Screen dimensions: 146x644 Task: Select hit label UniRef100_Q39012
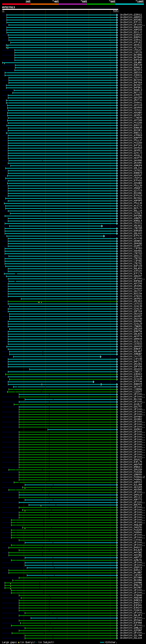[x=131, y=40]
